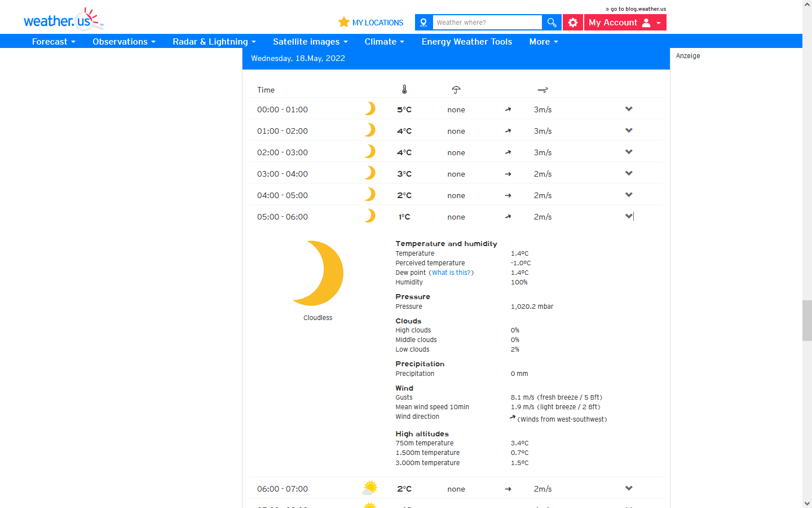Screen dimensions: 812x508
Task: Open the Radar & Lightning menu
Action: click(x=214, y=41)
